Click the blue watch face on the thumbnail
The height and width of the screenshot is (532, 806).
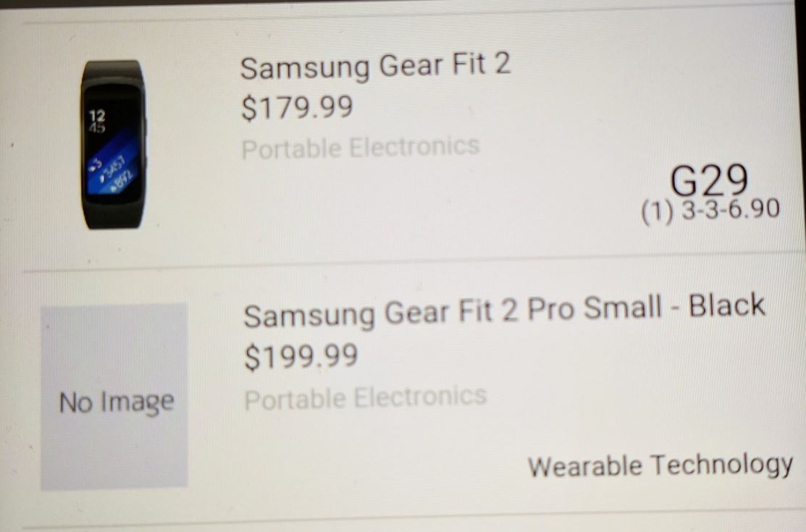(111, 169)
